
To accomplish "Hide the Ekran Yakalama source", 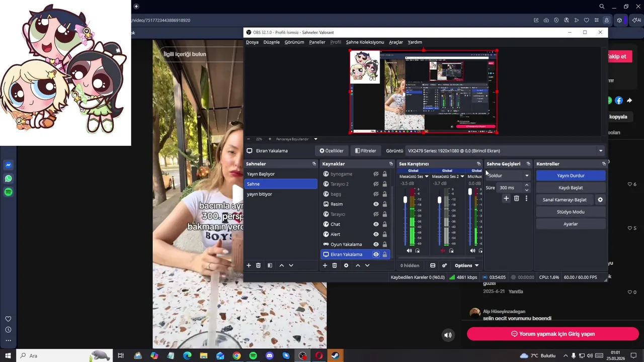I will (x=376, y=254).
